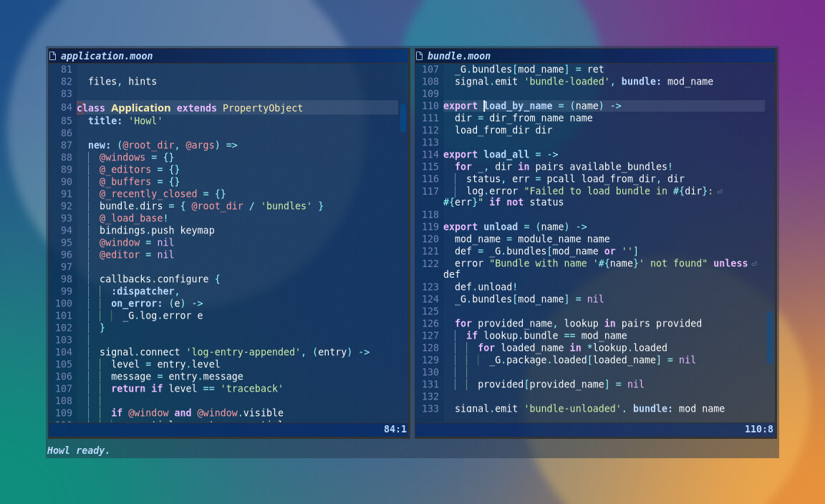
Task: Click the '@_recently_closed = {}' line
Action: click(163, 193)
